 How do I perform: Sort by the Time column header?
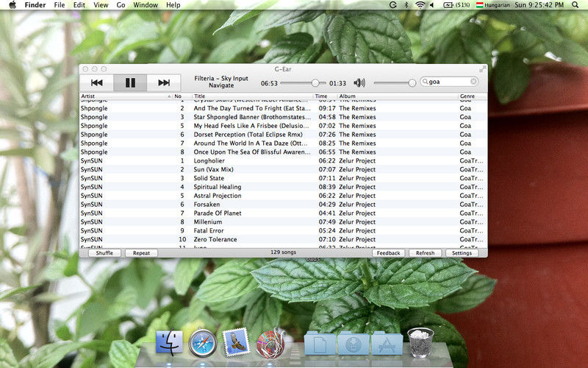[x=325, y=96]
